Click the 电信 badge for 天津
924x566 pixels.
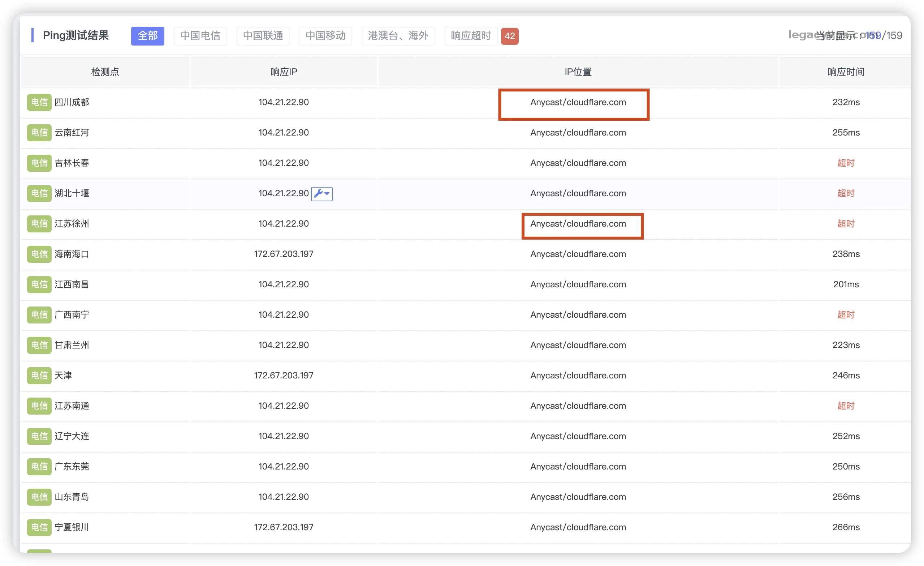39,376
